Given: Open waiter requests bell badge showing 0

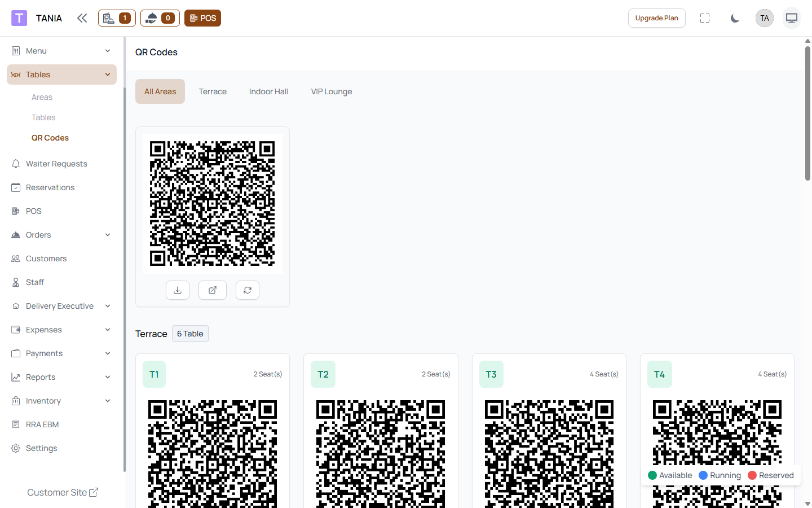Looking at the screenshot, I should pos(160,18).
